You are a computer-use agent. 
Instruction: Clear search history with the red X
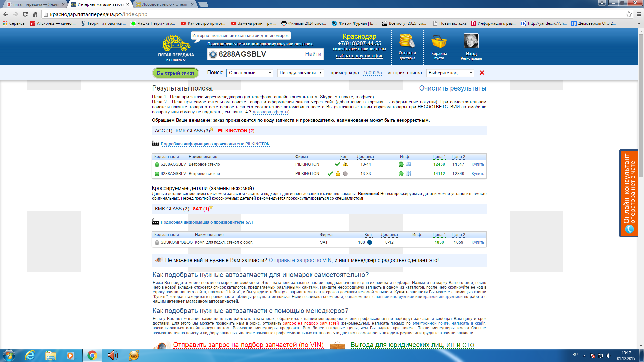click(x=482, y=73)
